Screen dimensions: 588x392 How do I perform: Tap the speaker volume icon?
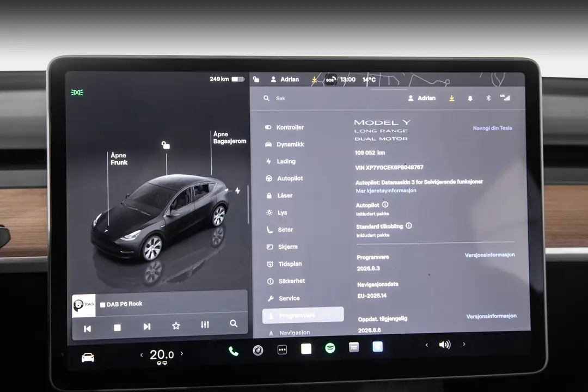coord(445,344)
